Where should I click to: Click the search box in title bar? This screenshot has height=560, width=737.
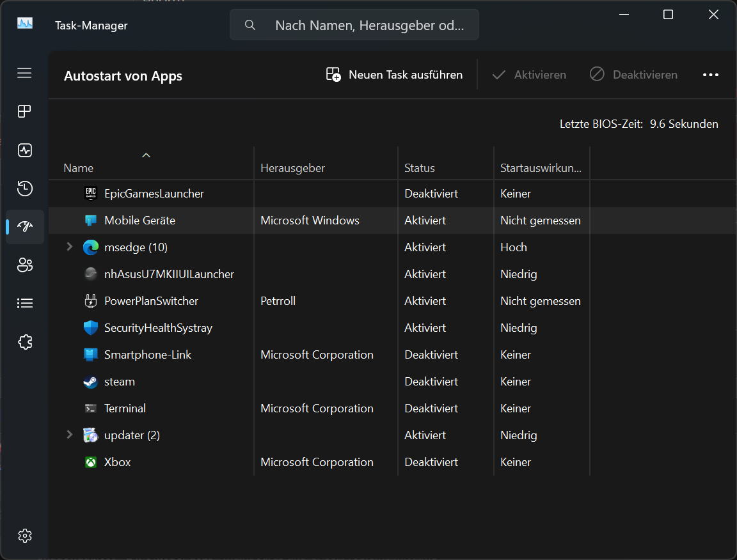click(x=354, y=26)
